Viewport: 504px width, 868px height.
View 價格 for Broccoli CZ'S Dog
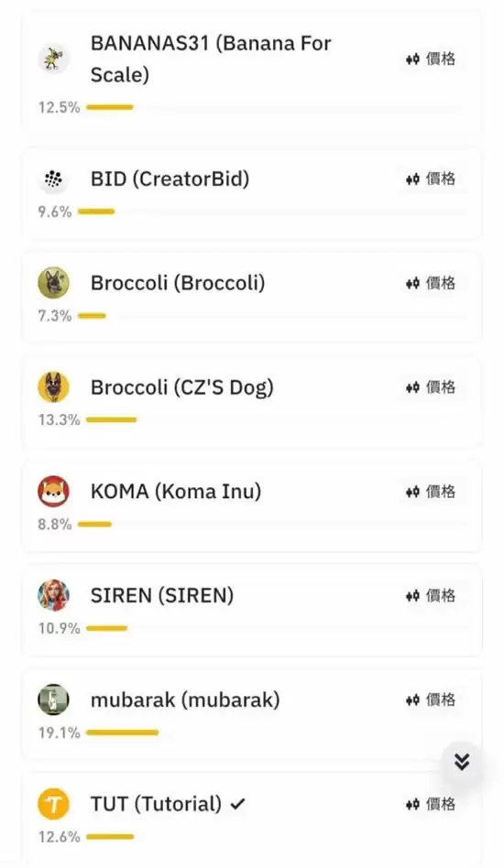(431, 387)
